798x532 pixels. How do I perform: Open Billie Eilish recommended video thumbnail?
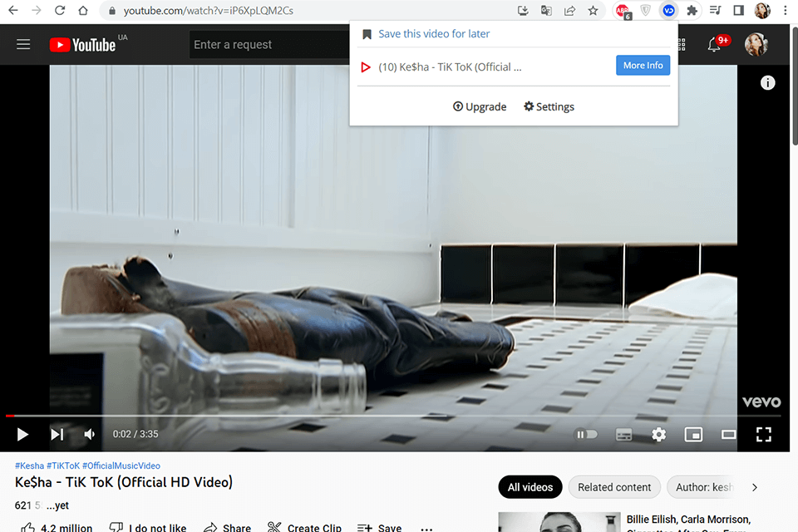(x=559, y=522)
